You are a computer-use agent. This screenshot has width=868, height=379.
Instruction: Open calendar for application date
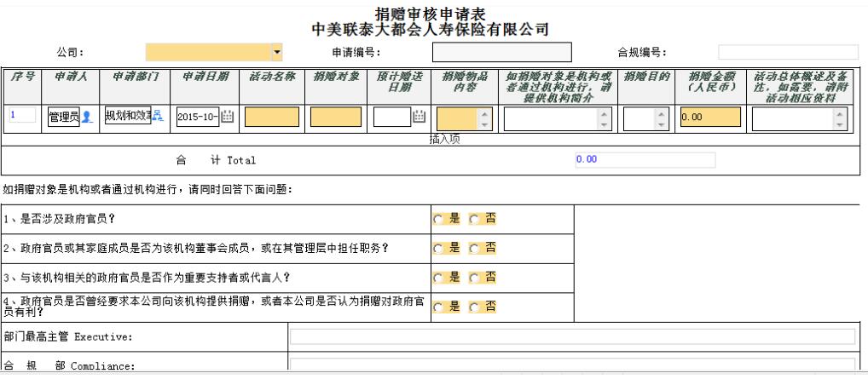pyautogui.click(x=228, y=116)
